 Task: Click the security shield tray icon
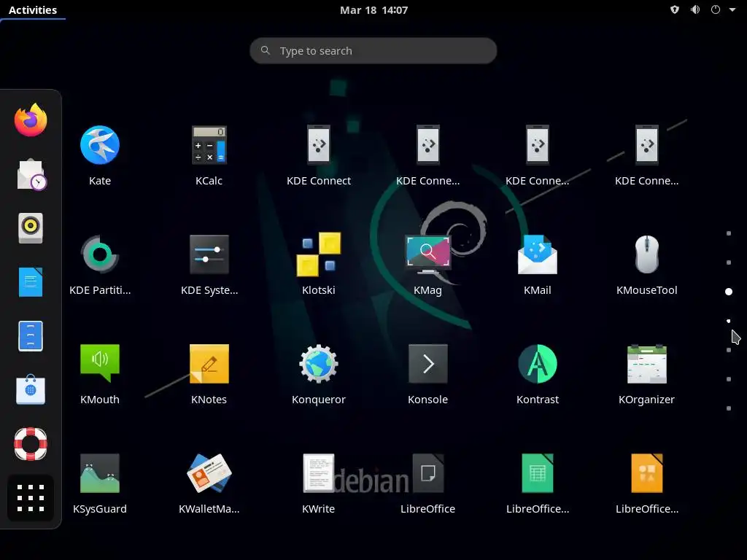pyautogui.click(x=675, y=9)
